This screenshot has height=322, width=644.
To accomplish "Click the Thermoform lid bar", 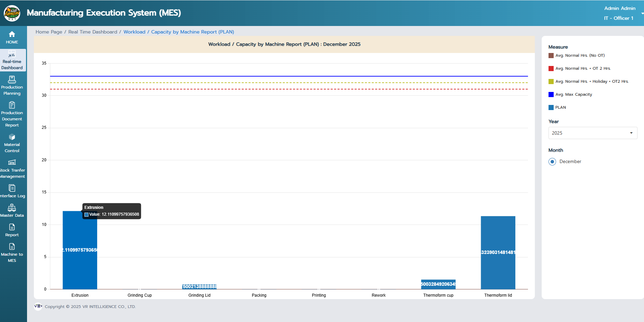I will coord(498,252).
